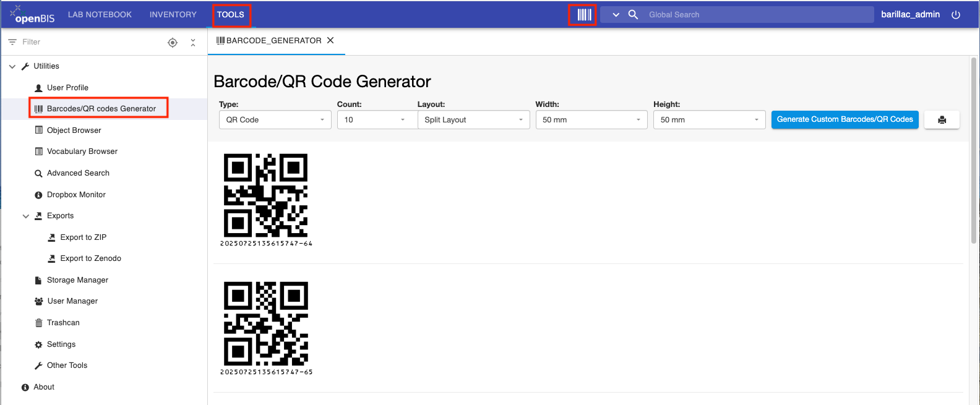The width and height of the screenshot is (980, 405).
Task: Click Generate Custom Barcodes/QR Codes button
Action: click(x=845, y=119)
